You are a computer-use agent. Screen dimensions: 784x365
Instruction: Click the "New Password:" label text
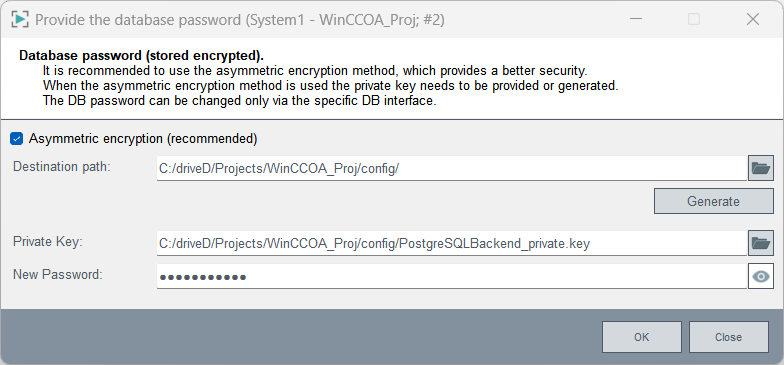coord(58,274)
